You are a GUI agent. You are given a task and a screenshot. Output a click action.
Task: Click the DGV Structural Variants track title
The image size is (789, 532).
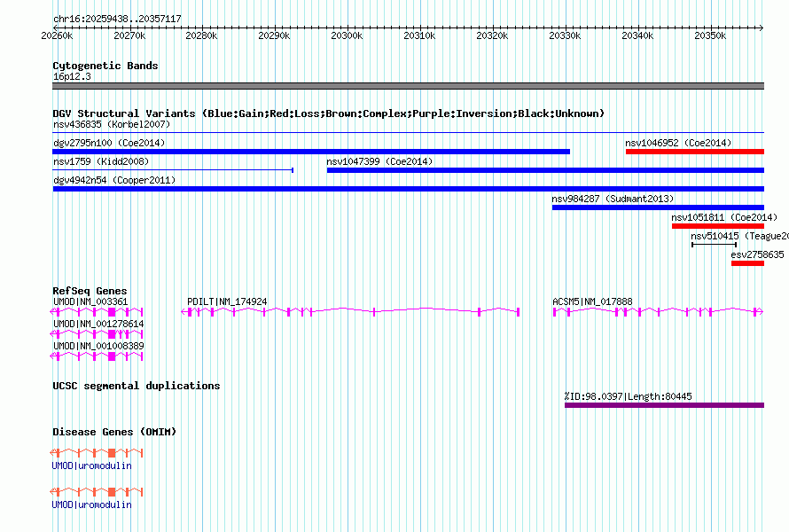328,113
